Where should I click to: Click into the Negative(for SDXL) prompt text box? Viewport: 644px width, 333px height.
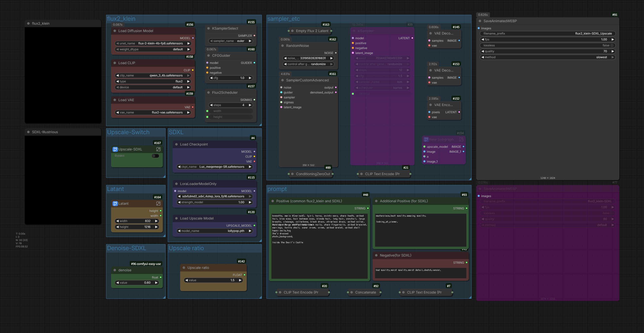(420, 273)
